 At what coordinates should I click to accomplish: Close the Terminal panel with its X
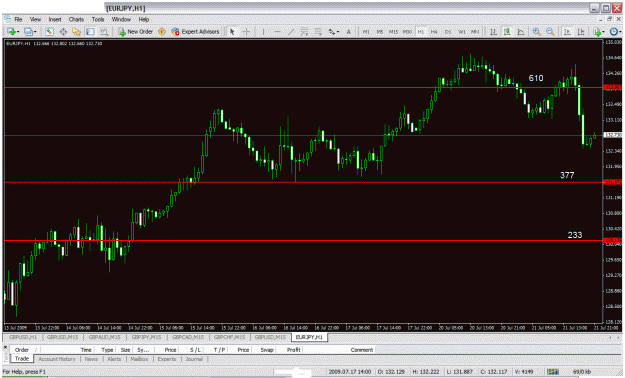coord(6,348)
